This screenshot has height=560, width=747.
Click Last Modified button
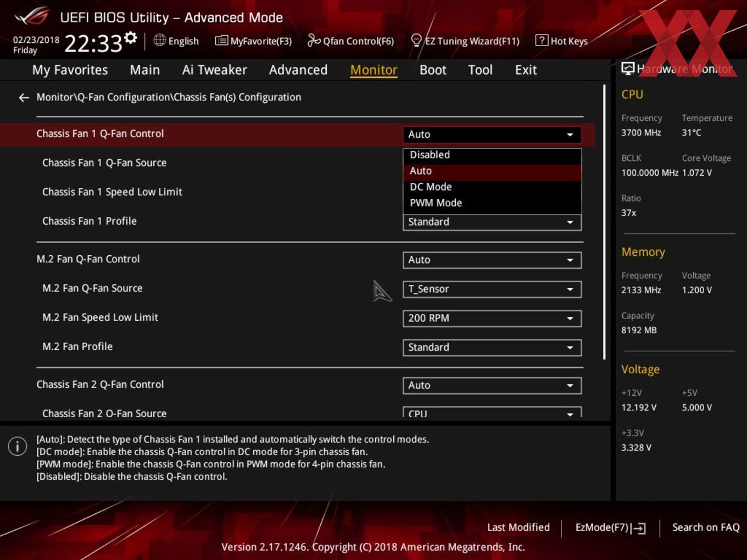click(519, 528)
